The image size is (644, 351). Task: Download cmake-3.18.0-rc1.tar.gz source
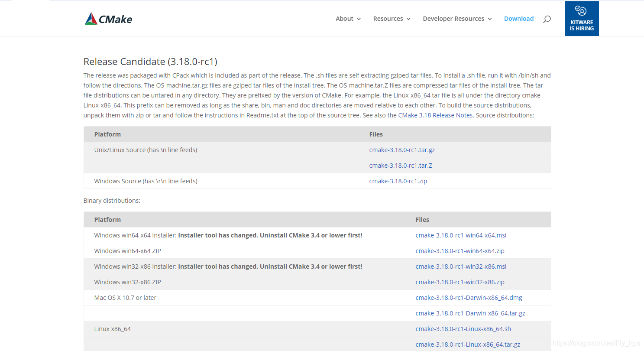pos(402,150)
